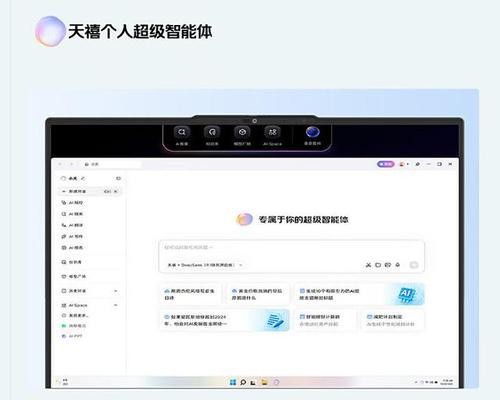The width and height of the screenshot is (500, 400).
Task: Expand the chevron on the row above AI Space
Action: tap(116, 291)
